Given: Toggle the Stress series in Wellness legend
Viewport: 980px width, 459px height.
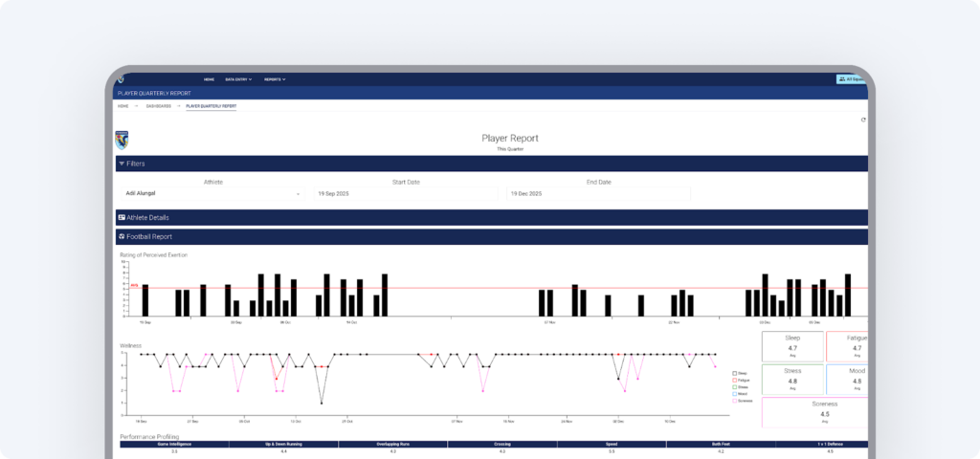Looking at the screenshot, I should (x=741, y=387).
